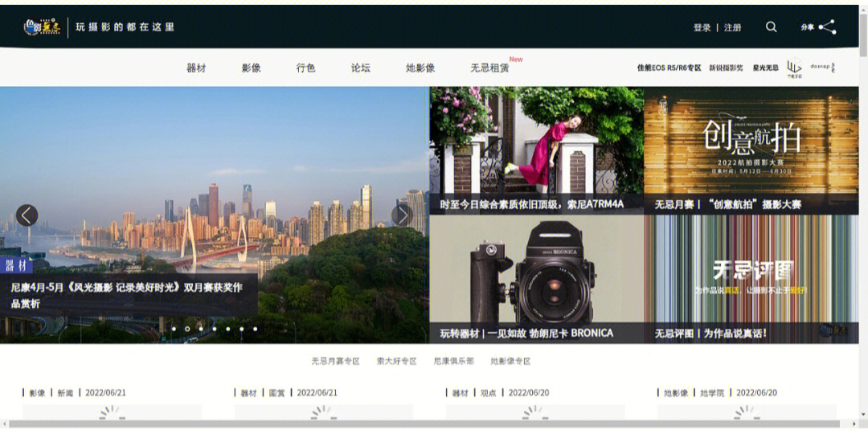The width and height of the screenshot is (868, 434).
Task: Click 器材 tag beside 图赏
Action: (x=248, y=393)
